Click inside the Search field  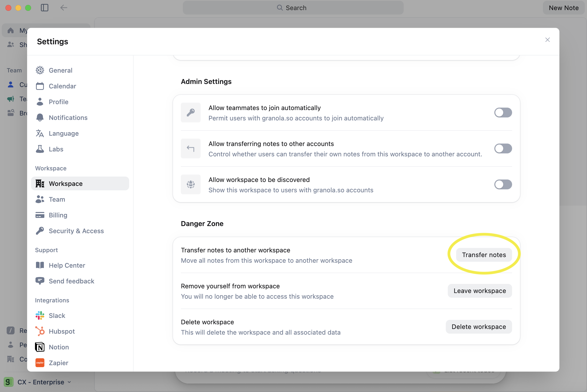tap(293, 8)
